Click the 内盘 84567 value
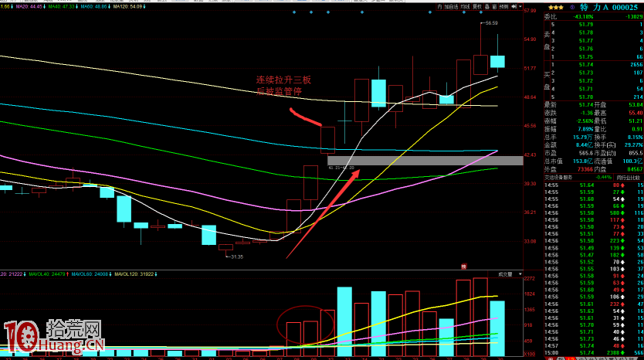 pyautogui.click(x=635, y=169)
